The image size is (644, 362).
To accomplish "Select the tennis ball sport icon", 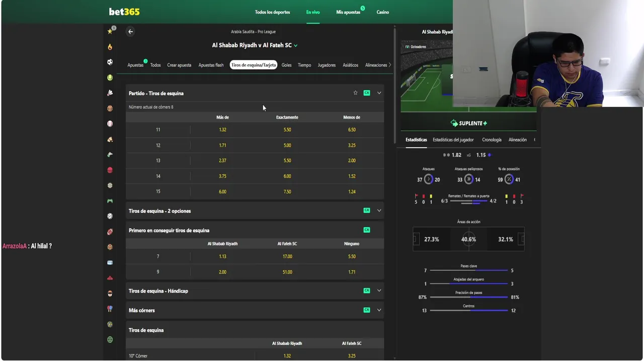I will [x=110, y=77].
